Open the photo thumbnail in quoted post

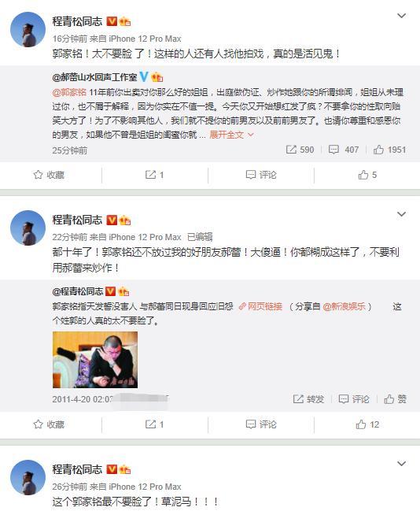click(95, 360)
